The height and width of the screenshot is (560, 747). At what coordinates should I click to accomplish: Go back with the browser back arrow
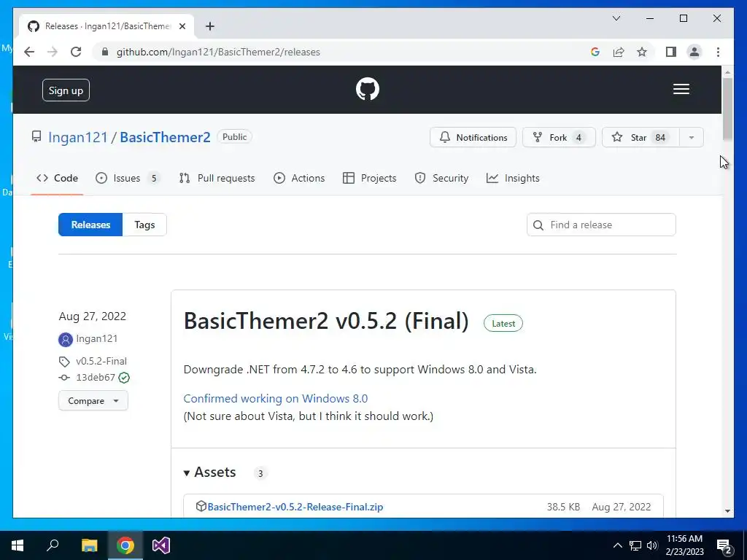[29, 52]
